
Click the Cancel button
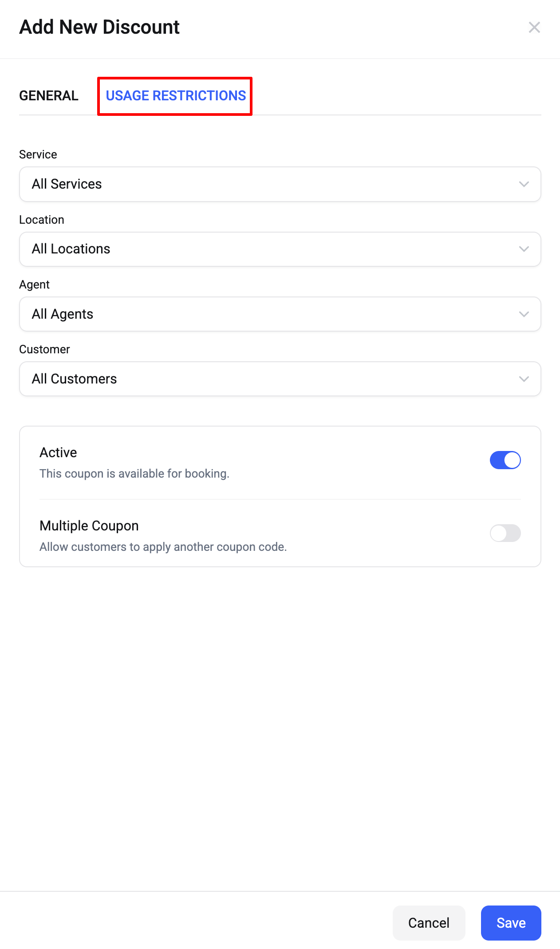tap(429, 923)
